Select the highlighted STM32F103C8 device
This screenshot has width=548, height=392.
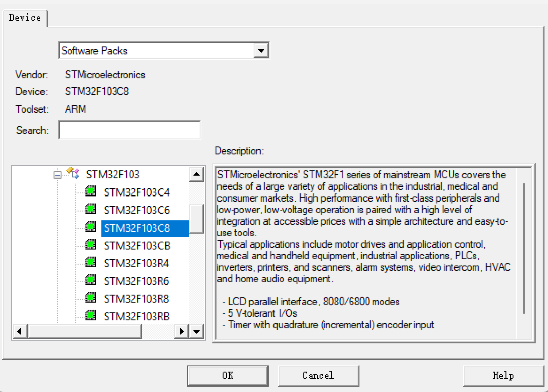pos(145,228)
